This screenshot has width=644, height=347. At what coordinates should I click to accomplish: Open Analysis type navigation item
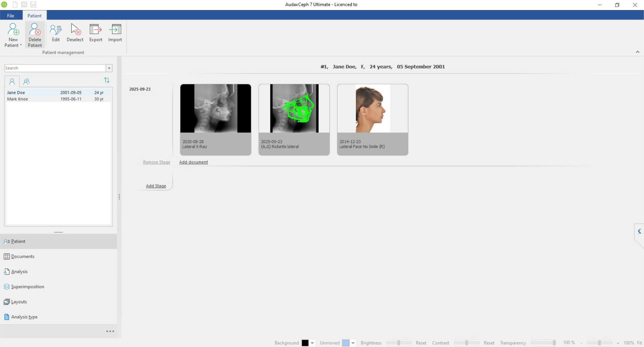pos(24,317)
